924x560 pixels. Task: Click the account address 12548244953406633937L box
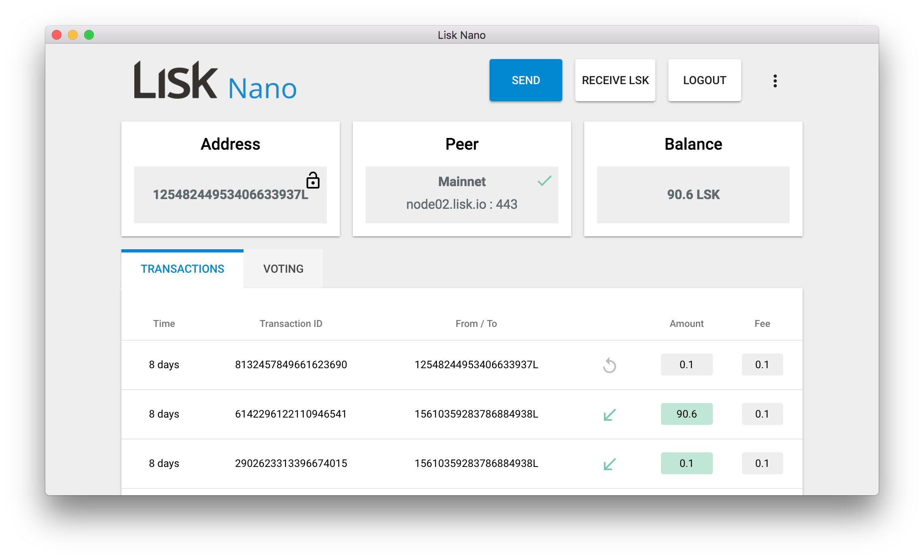[x=230, y=195]
